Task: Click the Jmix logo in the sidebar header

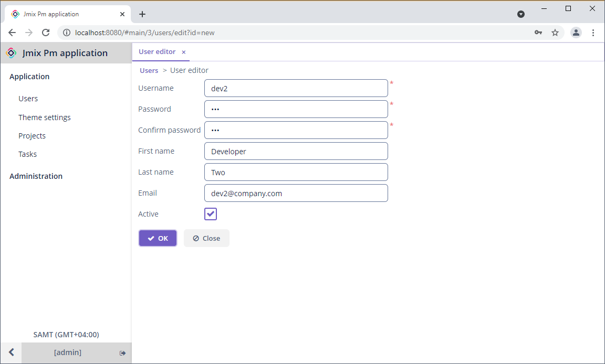Action: 11,53
